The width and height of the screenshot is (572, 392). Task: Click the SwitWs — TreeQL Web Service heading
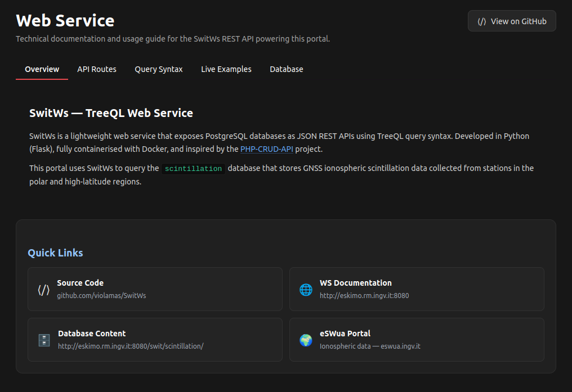coord(111,112)
